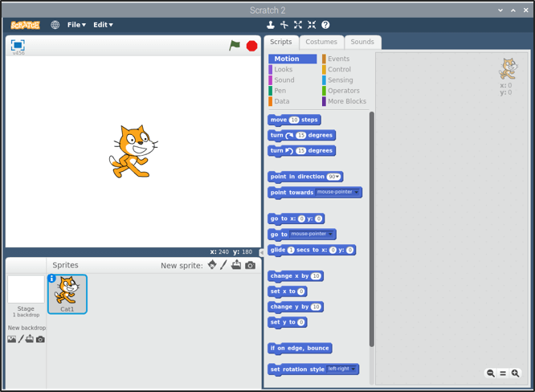Upload backdrop from file

pos(30,339)
